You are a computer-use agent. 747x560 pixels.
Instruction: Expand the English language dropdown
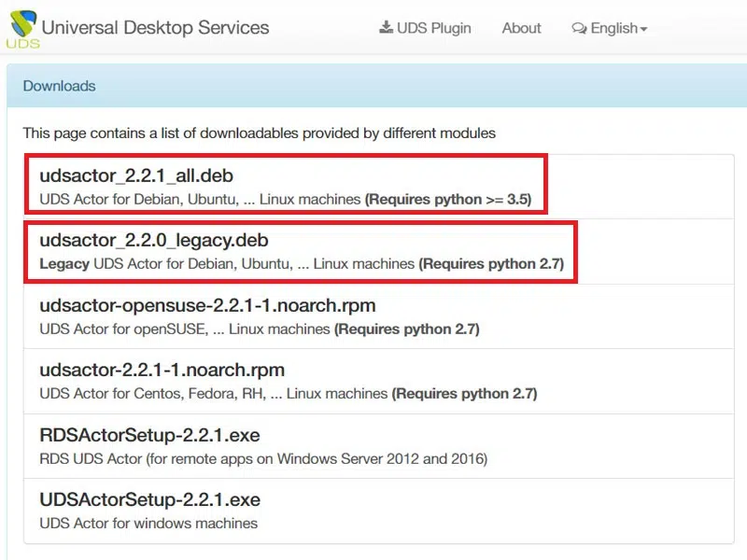tap(610, 29)
